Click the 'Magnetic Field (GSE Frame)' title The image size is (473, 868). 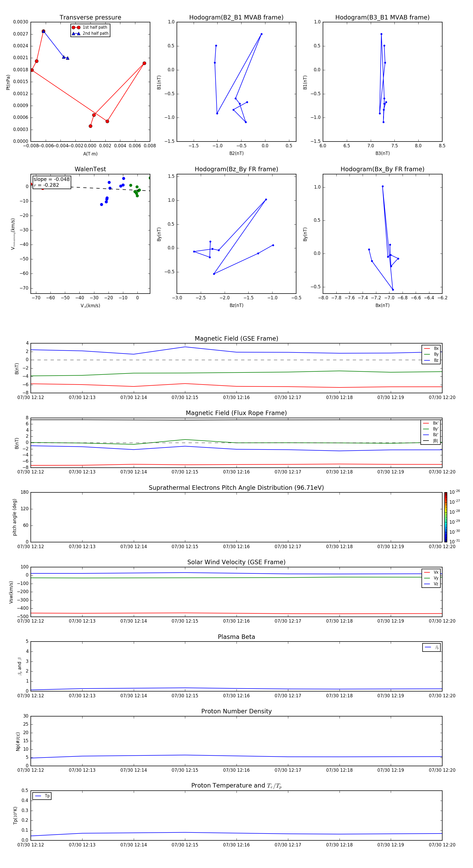click(x=236, y=339)
